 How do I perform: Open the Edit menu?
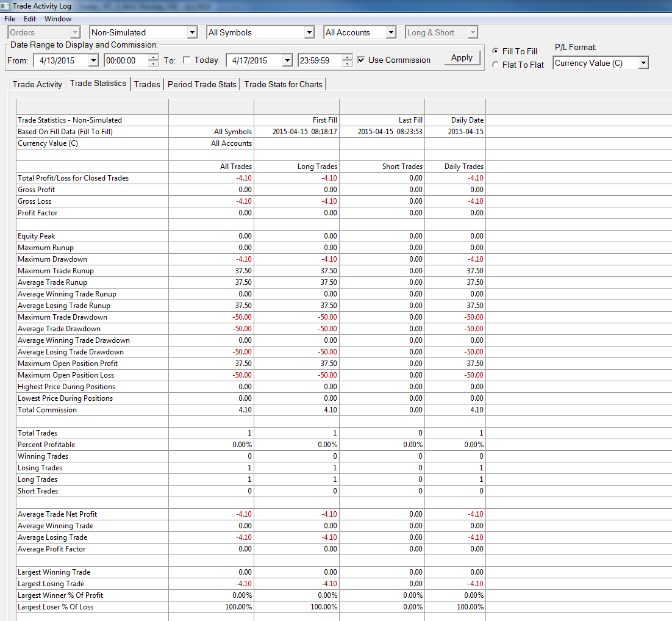(29, 19)
